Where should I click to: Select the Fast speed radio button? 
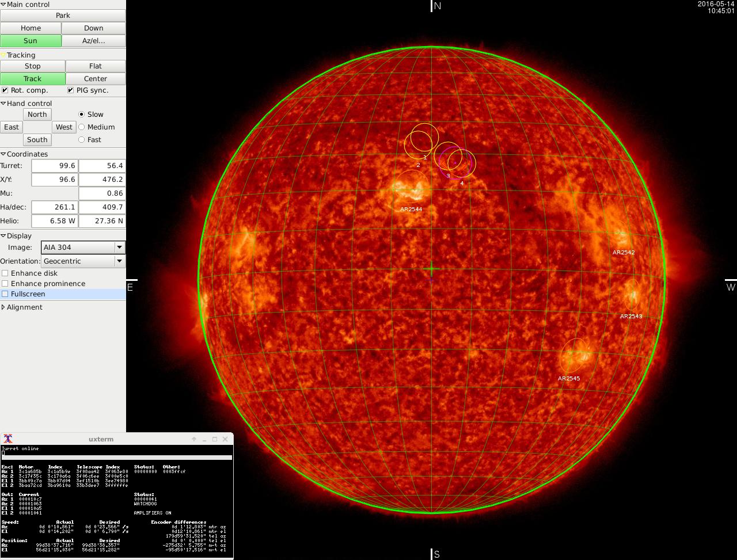81,140
